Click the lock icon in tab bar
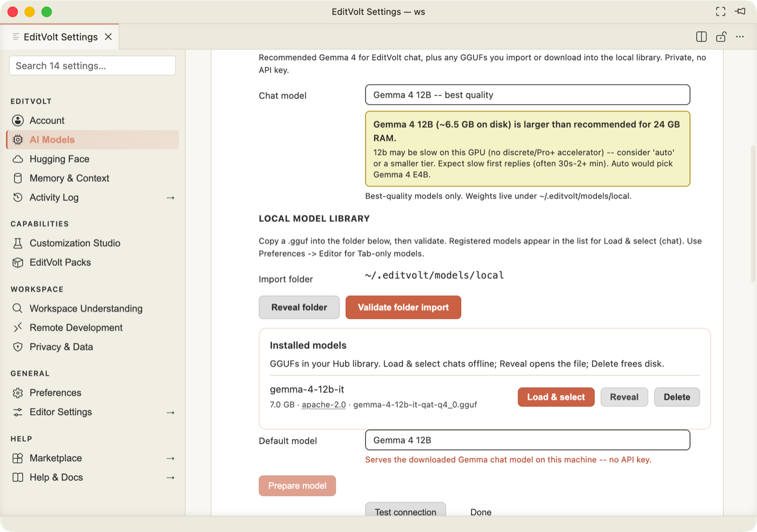 (721, 37)
